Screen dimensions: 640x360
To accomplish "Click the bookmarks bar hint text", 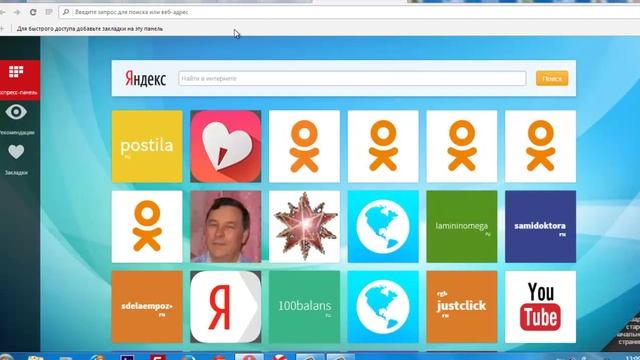I will tap(90, 29).
